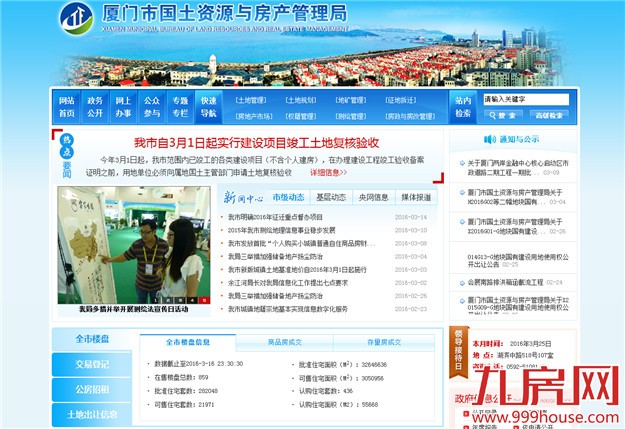Click the 可售住宅套数: 21971 entry
Screen dimensions: 625x429
[x=185, y=405]
